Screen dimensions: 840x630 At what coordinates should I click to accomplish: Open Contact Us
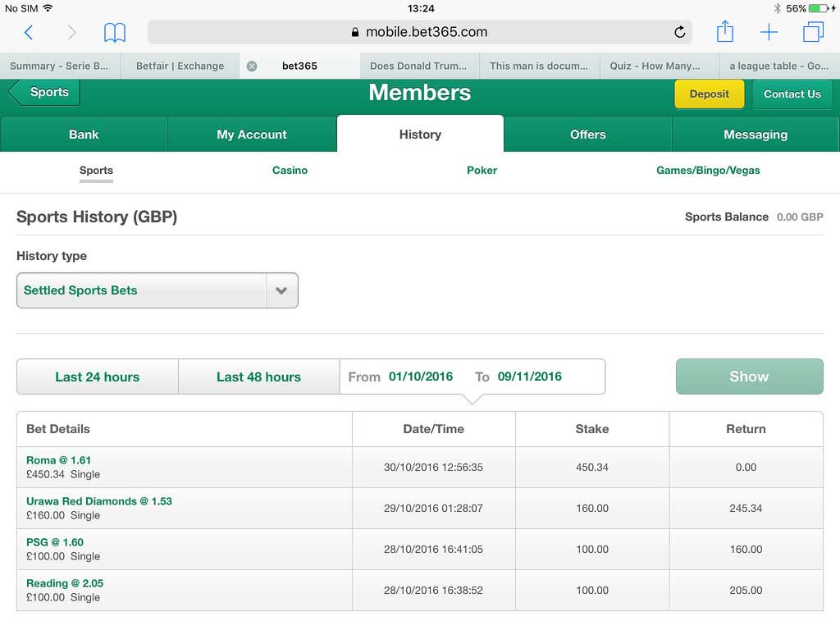click(792, 94)
